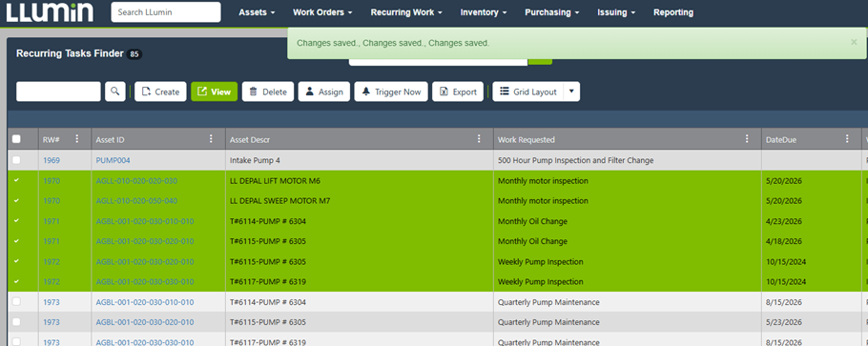Check Quarterly Pump Maintenance PUMP # 6304 row
Screen dimensions: 868x346
16,302
